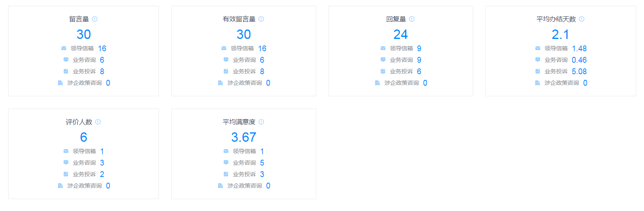Click the 业务投诉 icon in 平均办结天数 card
This screenshot has width=644, height=211.
[x=537, y=71]
